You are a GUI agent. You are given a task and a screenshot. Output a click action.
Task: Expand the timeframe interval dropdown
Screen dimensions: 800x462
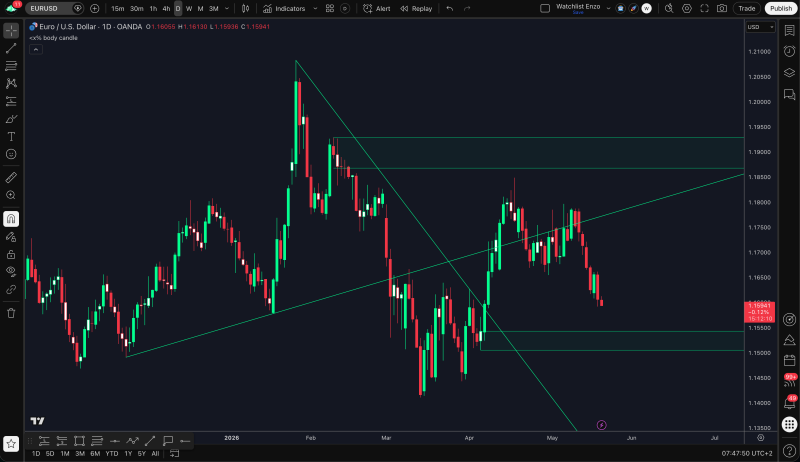tap(227, 9)
